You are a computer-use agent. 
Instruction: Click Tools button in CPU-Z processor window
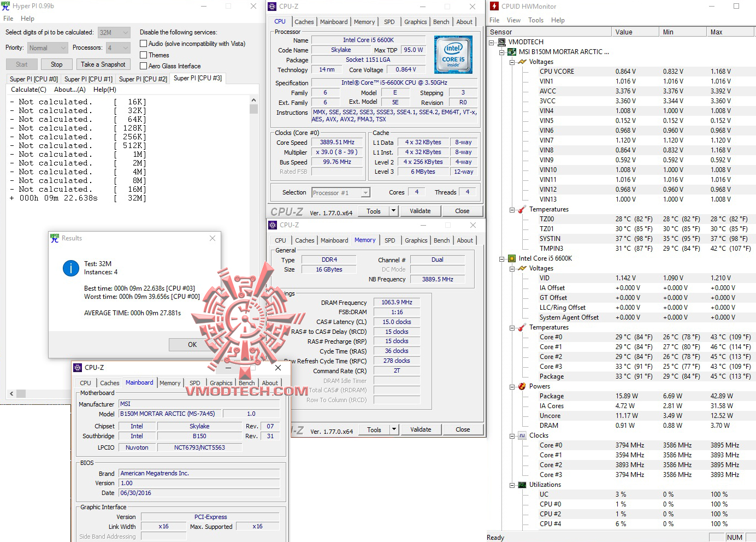coord(374,211)
